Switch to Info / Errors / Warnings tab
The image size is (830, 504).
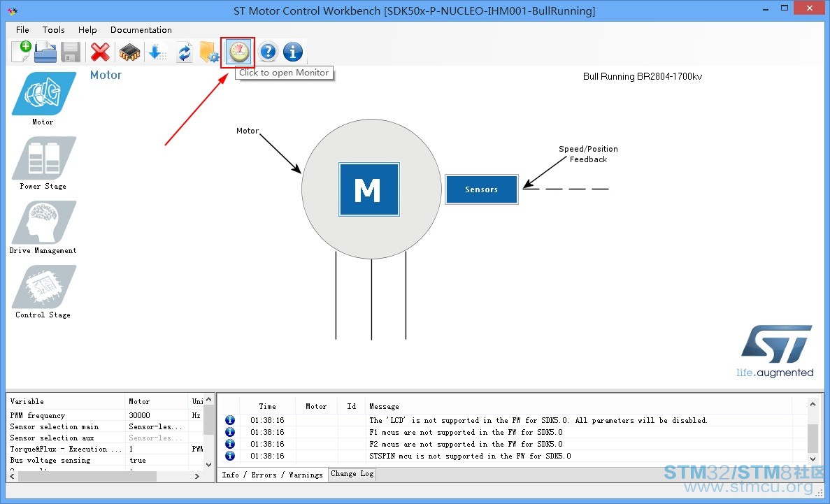pos(272,475)
